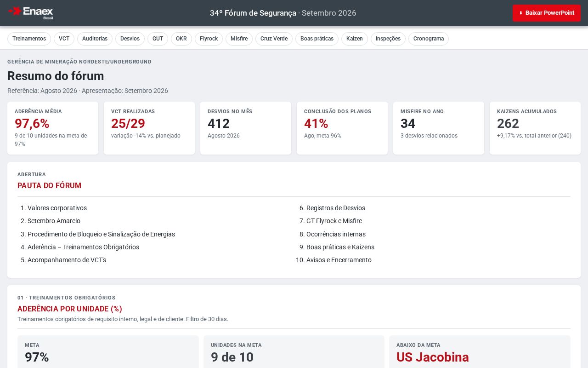Switch to the OKR section
Image resolution: width=588 pixels, height=368 pixels.
pos(181,39)
